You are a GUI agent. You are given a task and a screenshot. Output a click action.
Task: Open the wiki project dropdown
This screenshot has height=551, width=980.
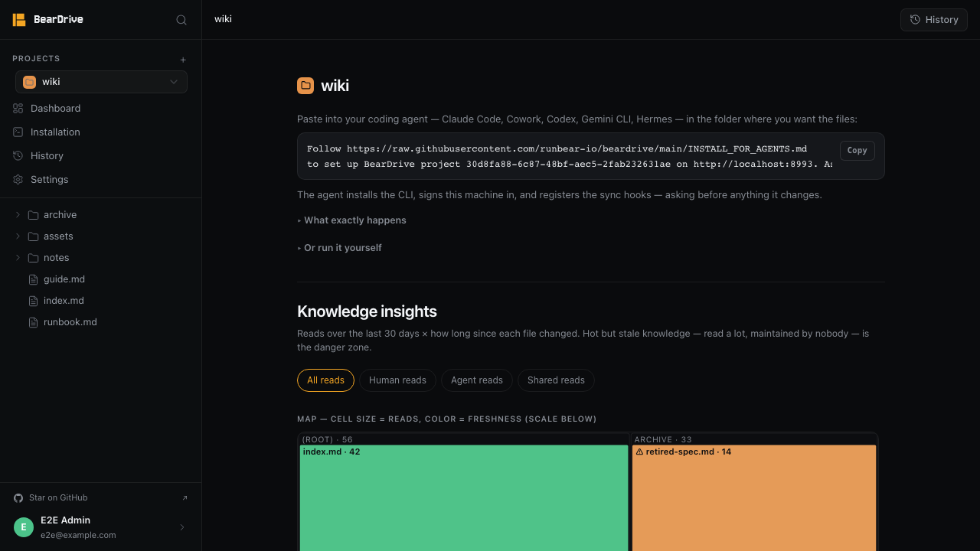coord(101,82)
